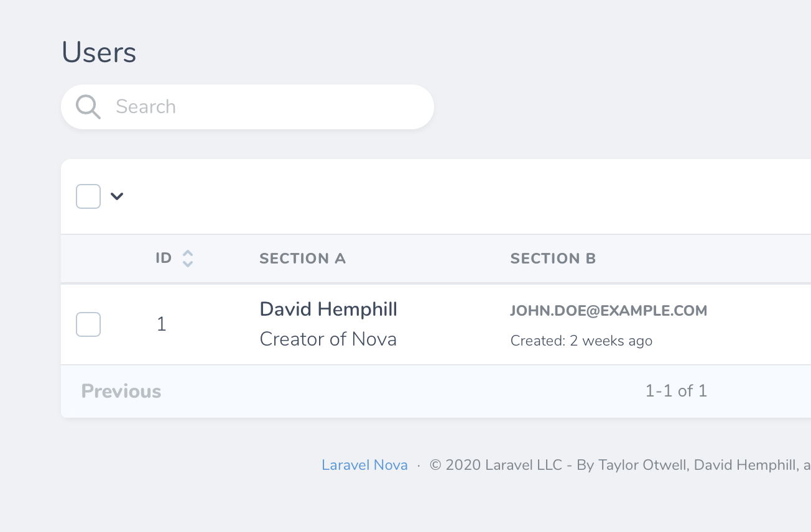
Task: Click the SECTION A column header
Action: click(303, 258)
